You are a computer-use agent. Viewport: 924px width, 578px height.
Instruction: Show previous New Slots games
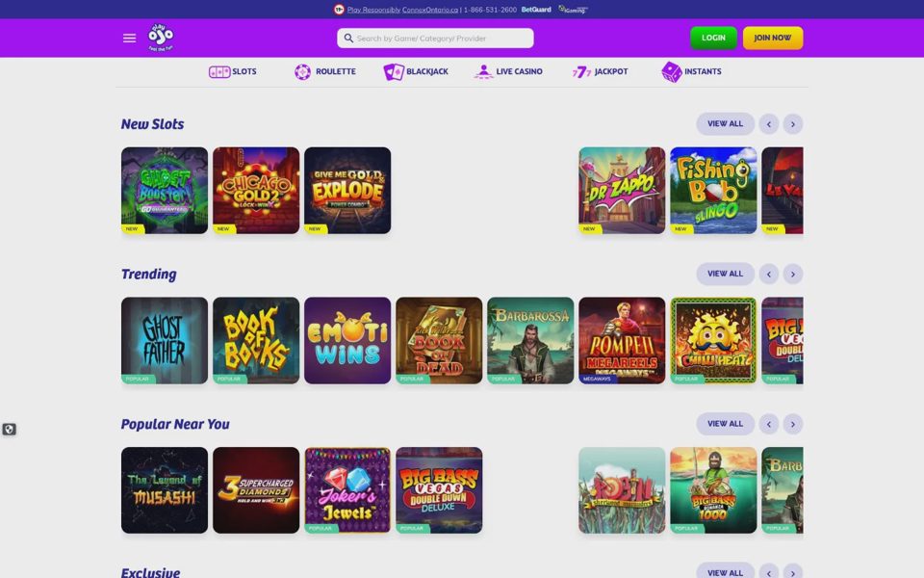coord(768,124)
